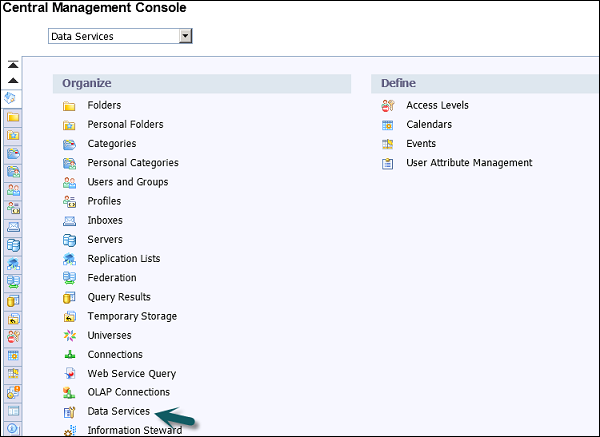Open Data Services in the Organize list
Screen dimensions: 600x437
[118, 411]
